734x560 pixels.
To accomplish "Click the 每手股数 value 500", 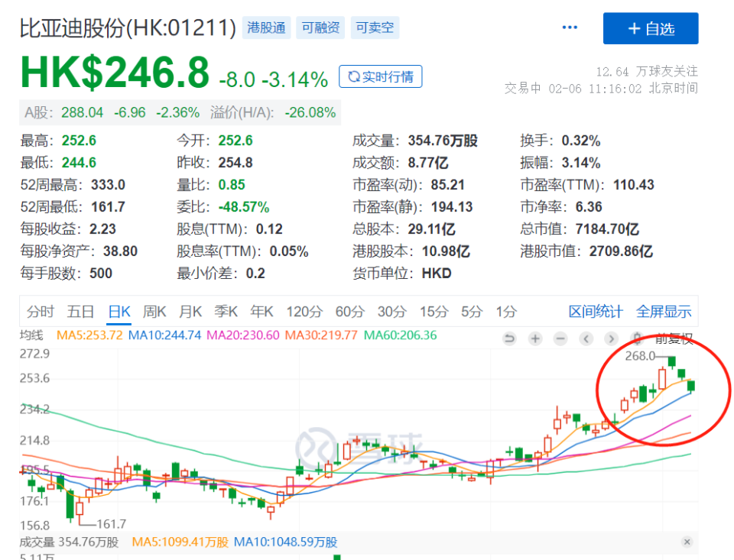I will pyautogui.click(x=101, y=274).
